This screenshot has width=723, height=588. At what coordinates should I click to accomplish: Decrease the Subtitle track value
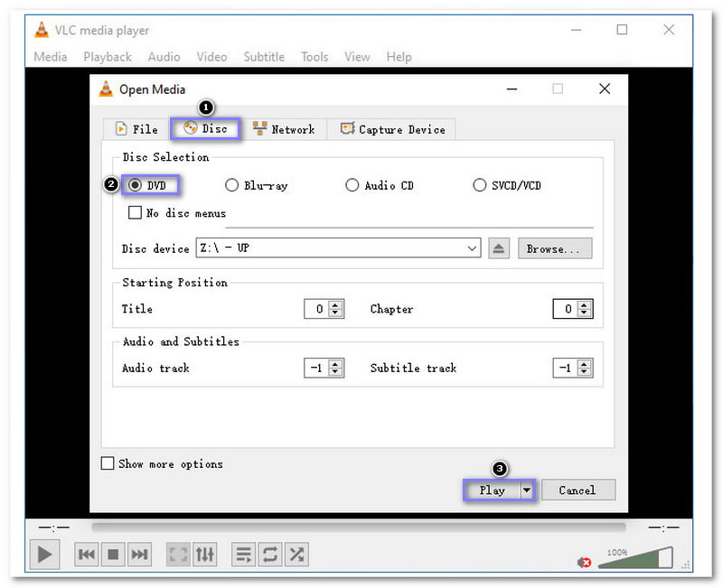click(584, 372)
